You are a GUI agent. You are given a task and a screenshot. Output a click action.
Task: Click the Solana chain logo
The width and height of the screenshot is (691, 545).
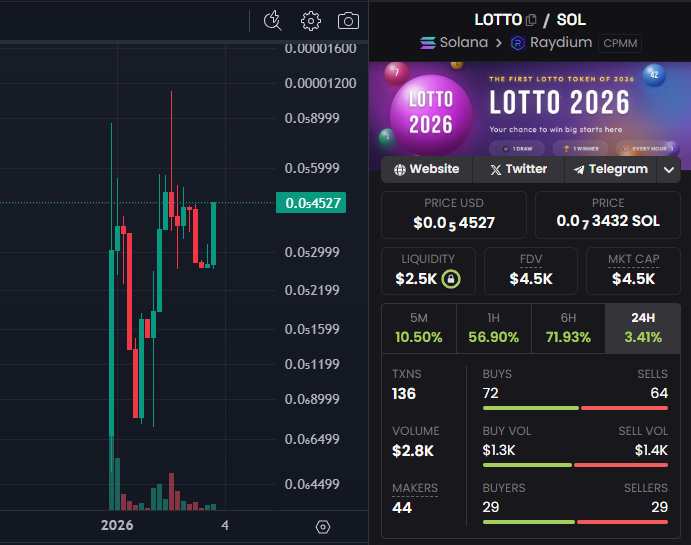[x=427, y=43]
